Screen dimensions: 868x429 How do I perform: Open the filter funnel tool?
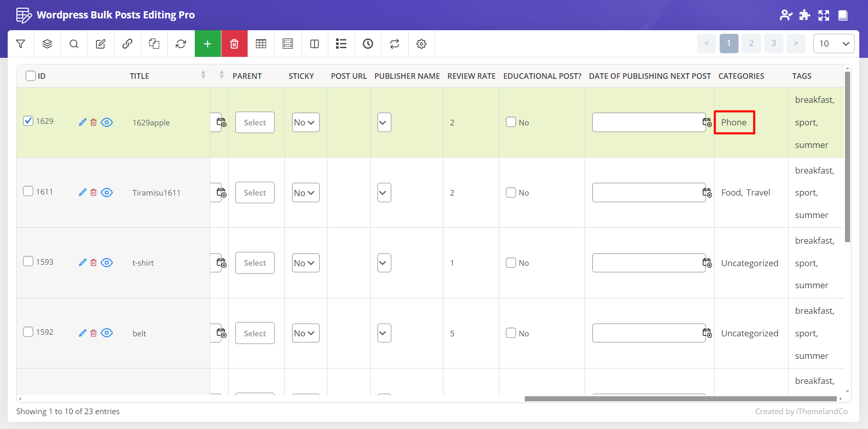coord(20,44)
